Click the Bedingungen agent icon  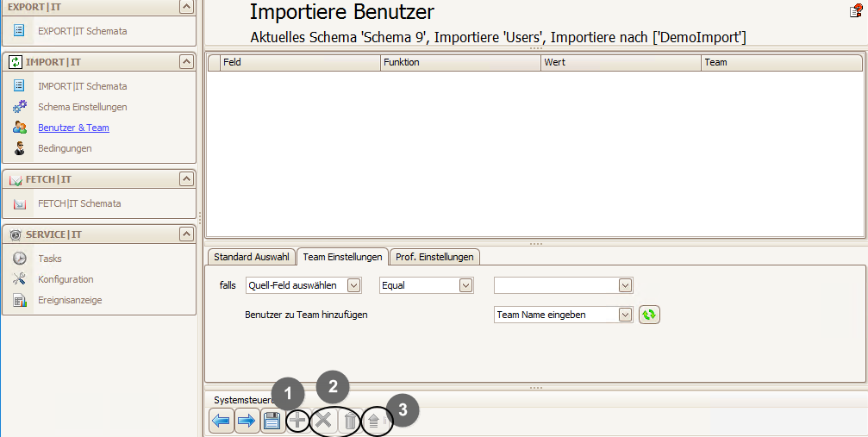[x=19, y=148]
